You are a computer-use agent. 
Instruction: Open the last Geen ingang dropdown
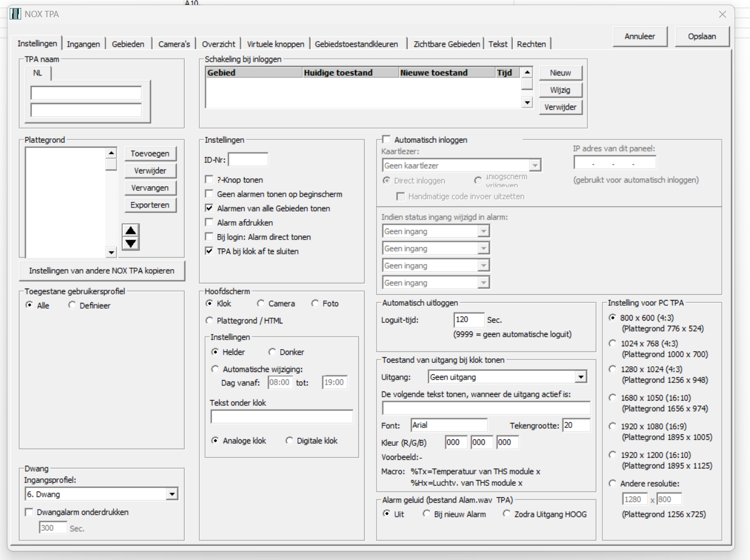pyautogui.click(x=484, y=282)
